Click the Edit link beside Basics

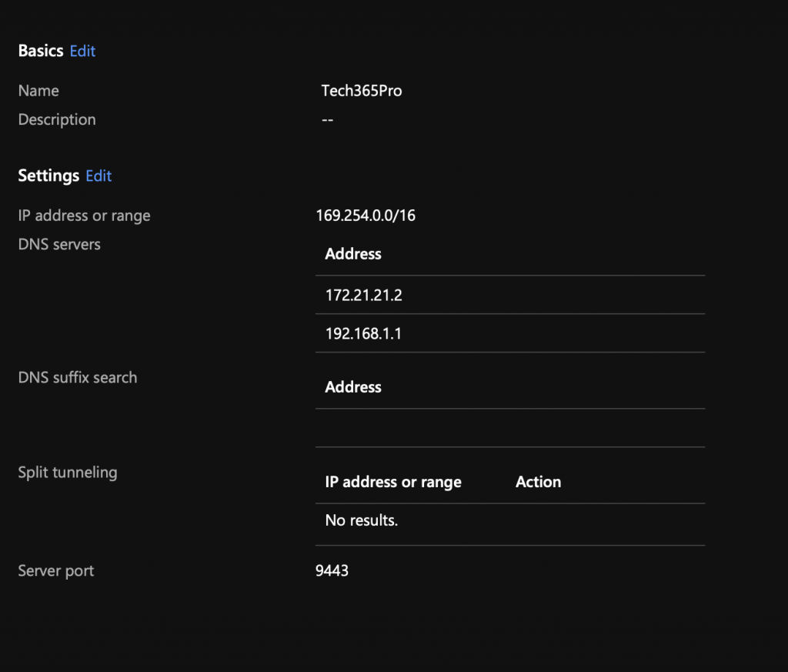tap(82, 51)
